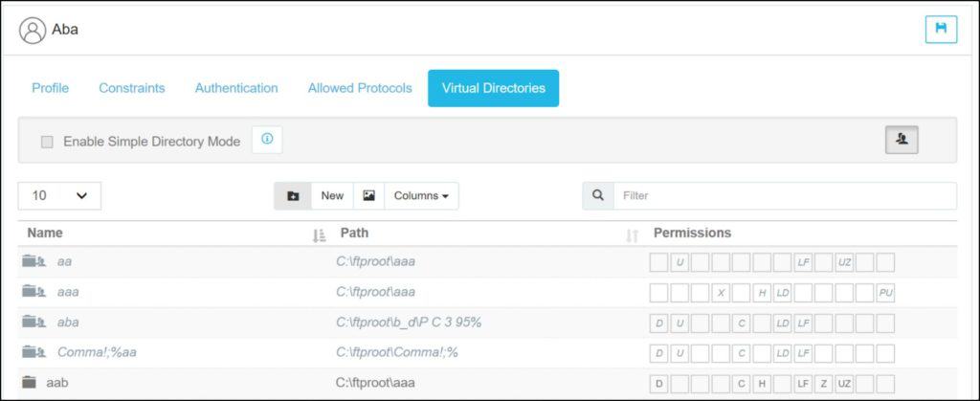Click the add folder icon beside New

click(x=293, y=196)
